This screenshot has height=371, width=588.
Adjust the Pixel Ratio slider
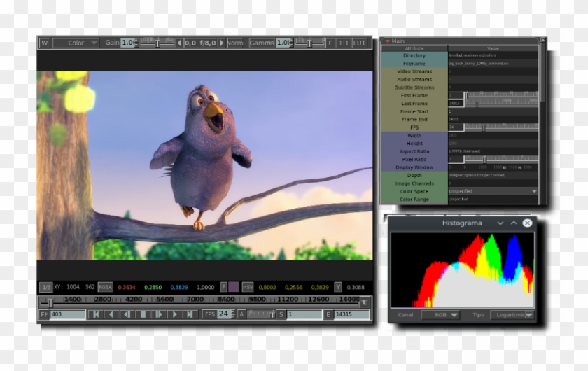[502, 159]
